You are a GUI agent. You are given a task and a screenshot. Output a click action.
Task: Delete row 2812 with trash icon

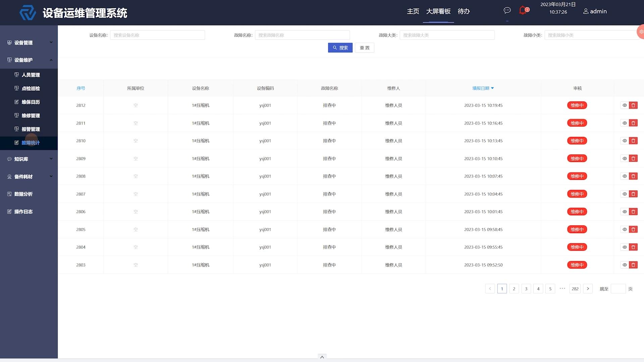(x=633, y=105)
